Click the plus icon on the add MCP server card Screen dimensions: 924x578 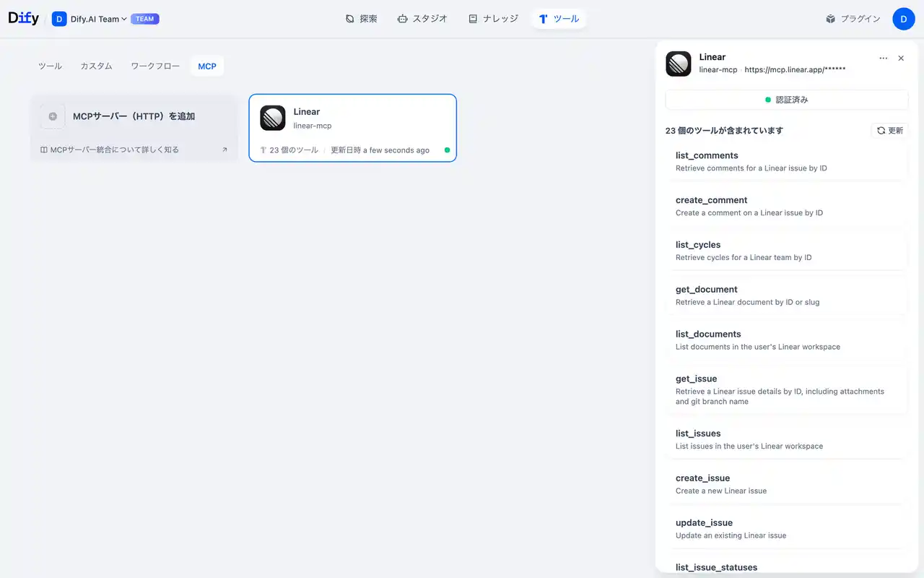coord(52,116)
